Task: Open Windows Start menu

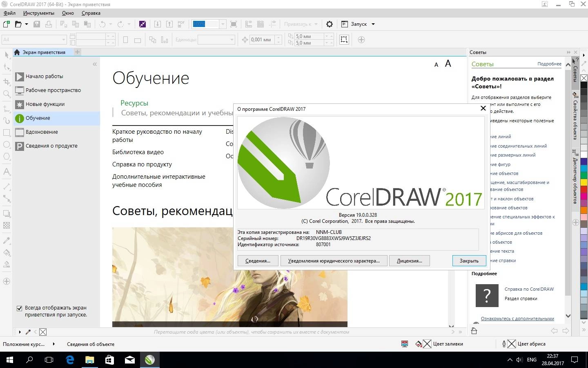Action: (9, 360)
